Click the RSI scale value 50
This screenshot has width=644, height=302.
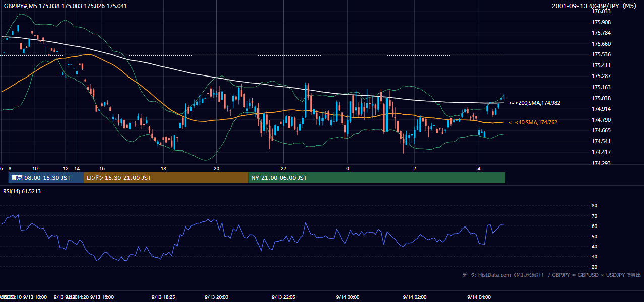[x=595, y=236]
